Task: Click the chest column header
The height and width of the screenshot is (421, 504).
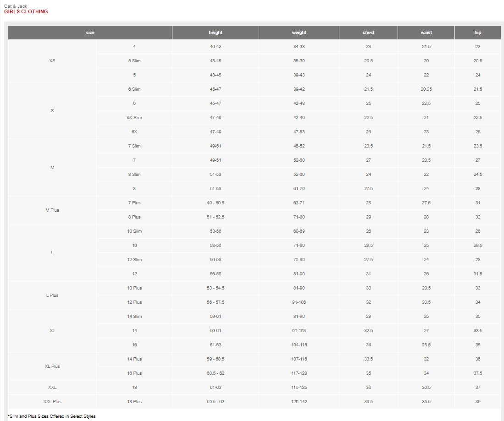Action: pyautogui.click(x=368, y=33)
